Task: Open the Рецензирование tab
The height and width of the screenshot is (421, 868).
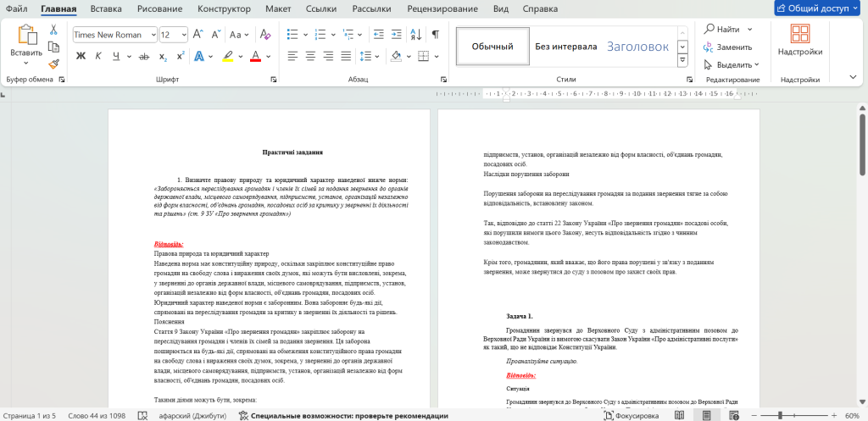Action: (442, 9)
